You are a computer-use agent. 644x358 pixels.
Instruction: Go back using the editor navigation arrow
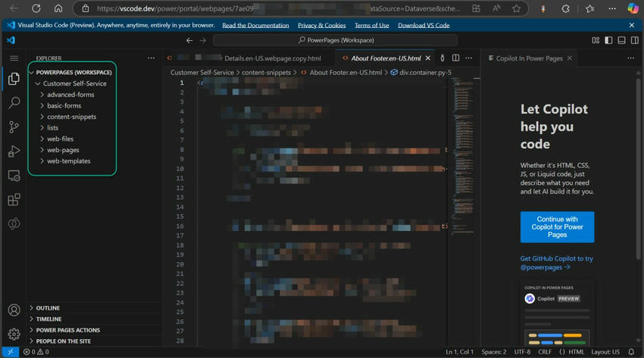tap(189, 40)
